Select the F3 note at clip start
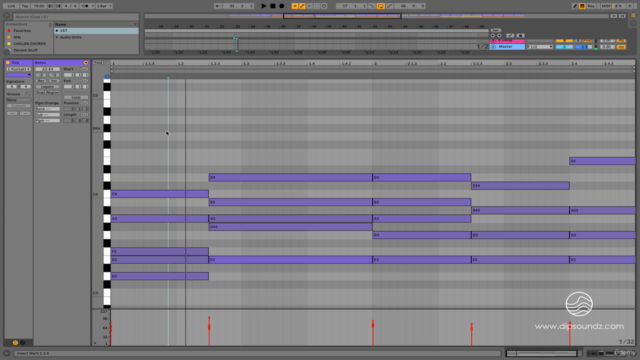This screenshot has width=640, height=360. click(x=160, y=251)
